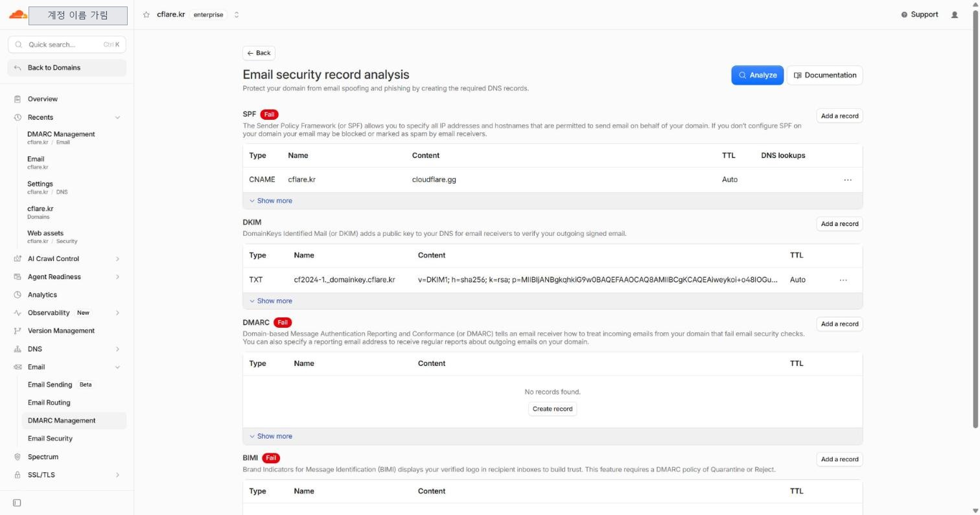This screenshot has height=515, width=980.
Task: Go Back using the Back button
Action: click(x=259, y=53)
